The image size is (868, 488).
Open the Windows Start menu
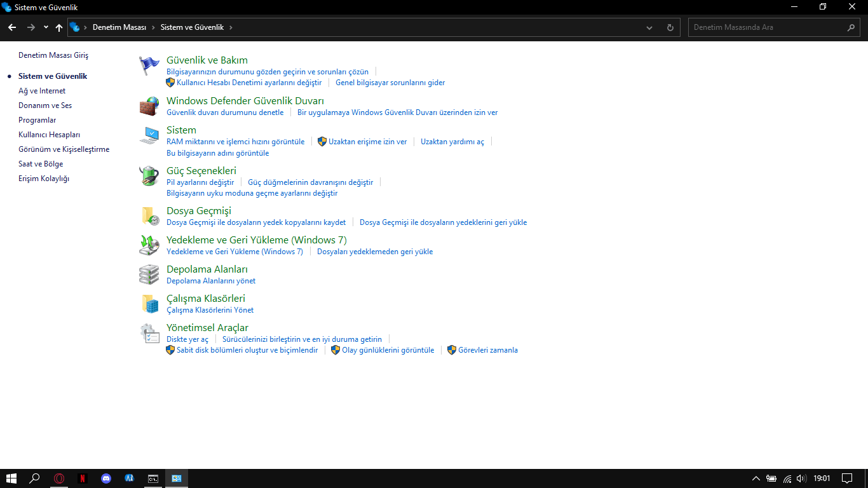(x=11, y=478)
